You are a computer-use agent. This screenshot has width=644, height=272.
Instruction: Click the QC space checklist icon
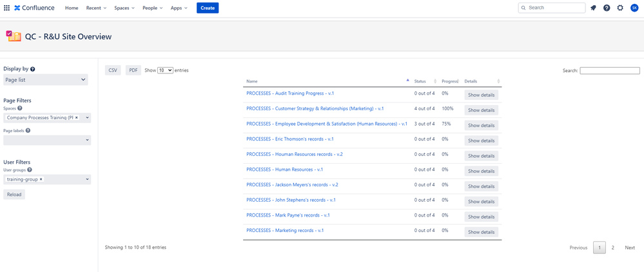tap(14, 36)
